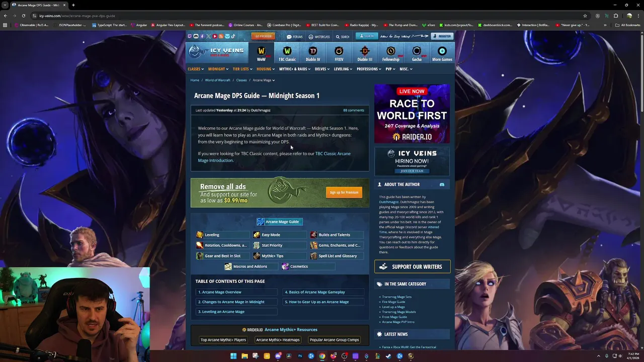Open Icy Veins YouTube icon
This screenshot has height=362, width=644.
coord(215,36)
